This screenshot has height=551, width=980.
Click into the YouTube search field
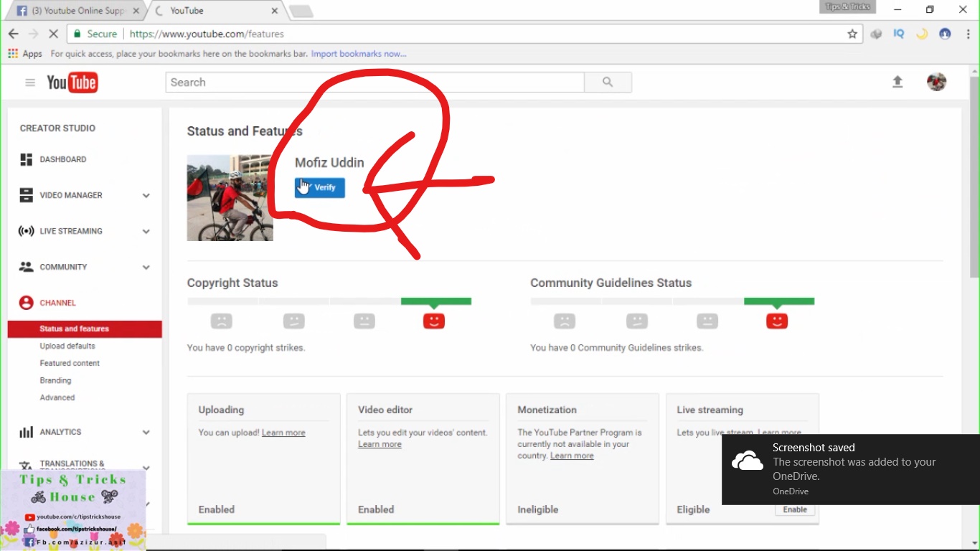click(375, 83)
